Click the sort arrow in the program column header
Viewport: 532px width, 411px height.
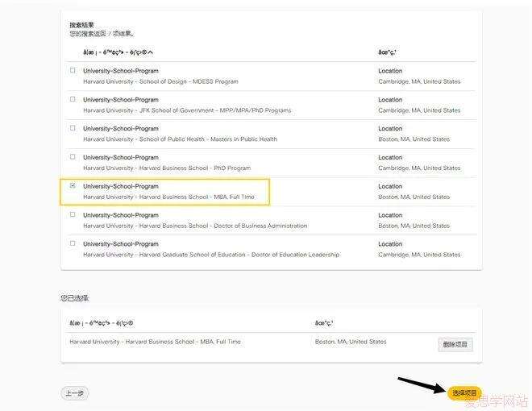point(150,52)
